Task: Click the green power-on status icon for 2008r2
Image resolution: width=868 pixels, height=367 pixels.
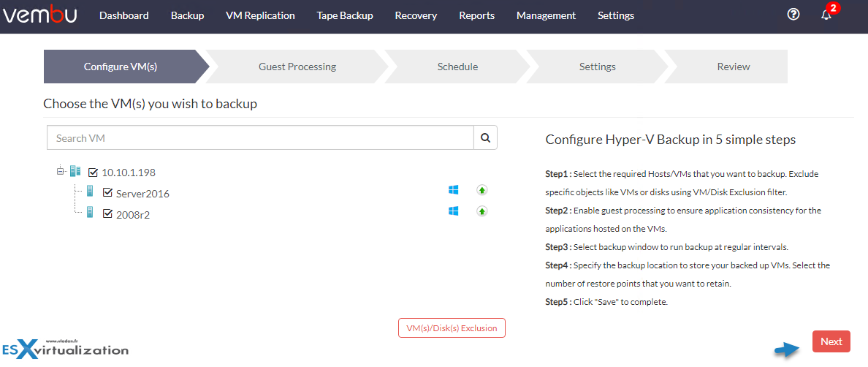Action: tap(482, 211)
